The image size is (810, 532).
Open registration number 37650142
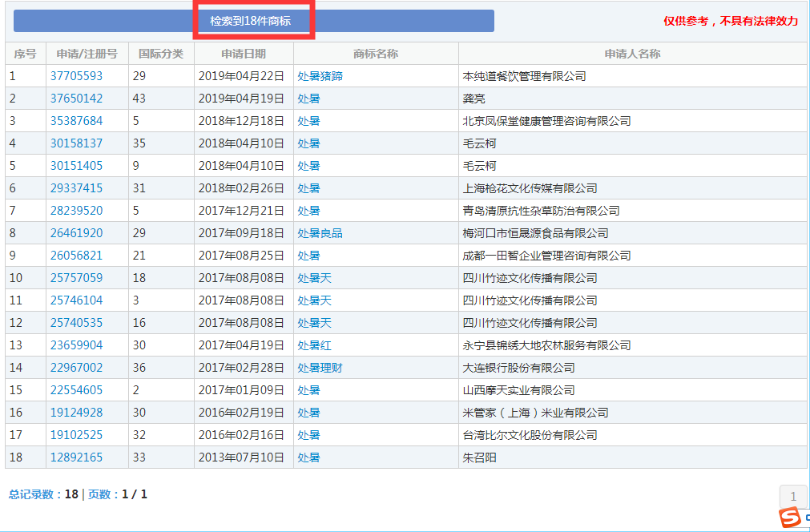[x=76, y=99]
